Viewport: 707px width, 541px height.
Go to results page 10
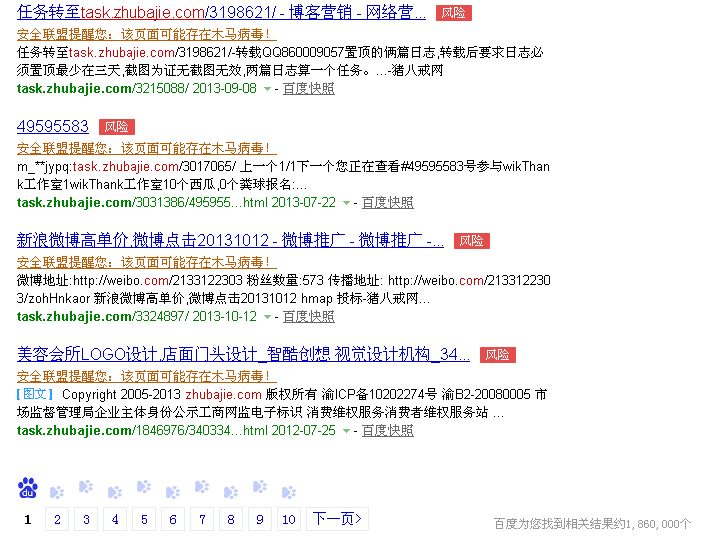(289, 519)
